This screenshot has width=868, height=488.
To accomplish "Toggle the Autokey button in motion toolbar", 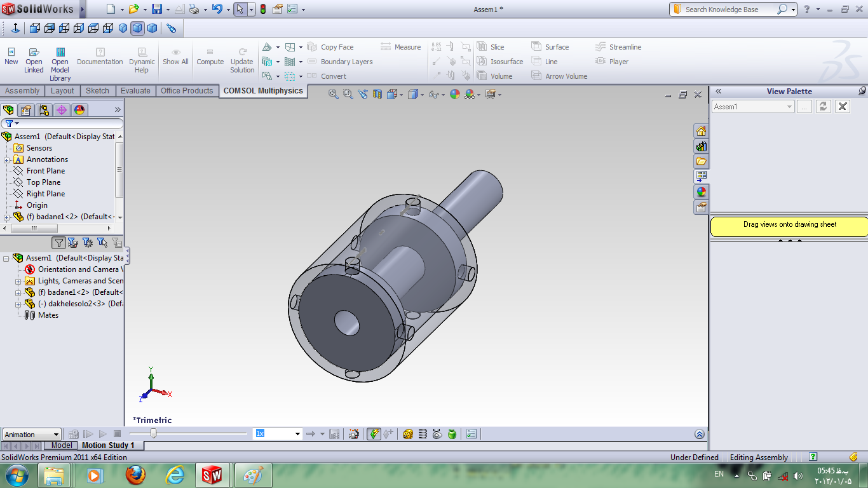I will point(374,434).
